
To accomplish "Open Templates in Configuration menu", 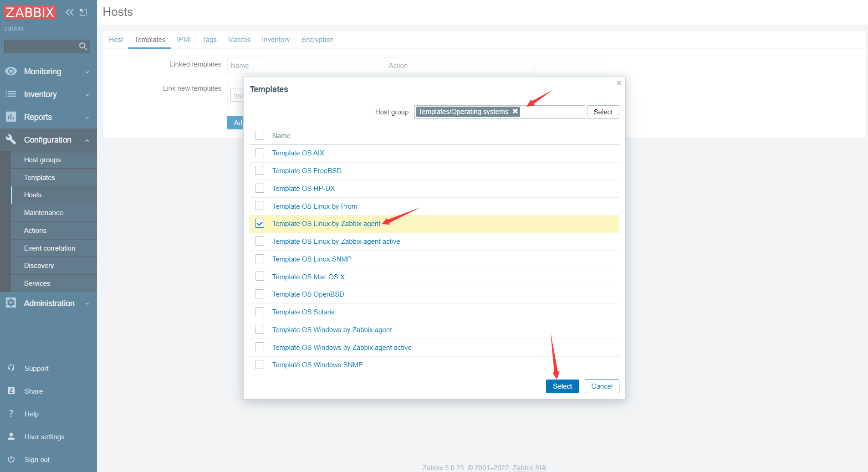I will [54, 178].
